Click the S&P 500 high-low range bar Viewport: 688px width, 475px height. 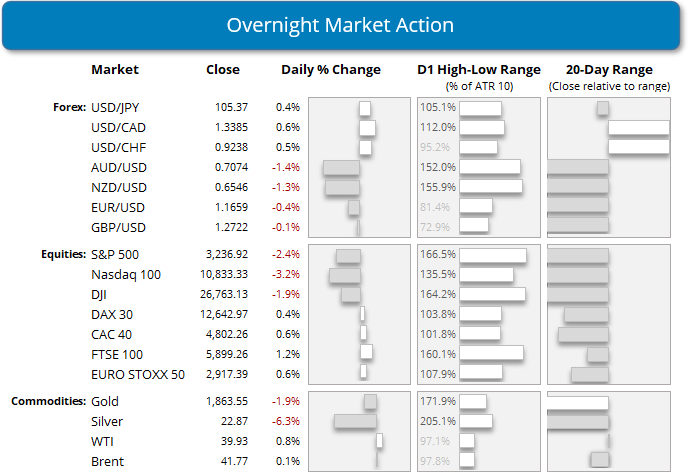point(493,255)
